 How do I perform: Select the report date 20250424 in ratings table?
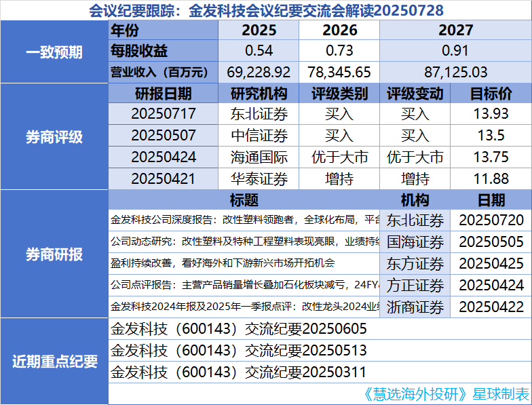(163, 157)
